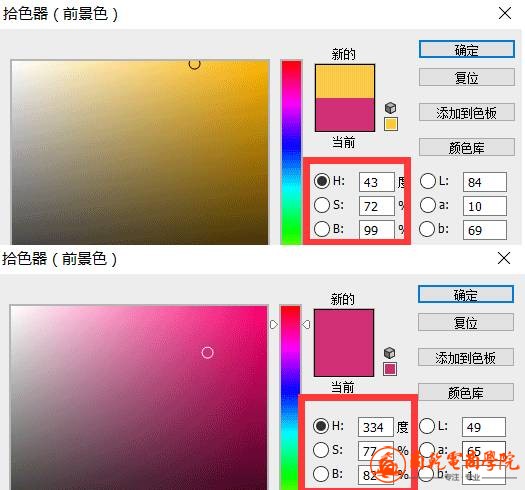Select the S radio button in top dialog
The image size is (525, 490).
pyautogui.click(x=322, y=205)
